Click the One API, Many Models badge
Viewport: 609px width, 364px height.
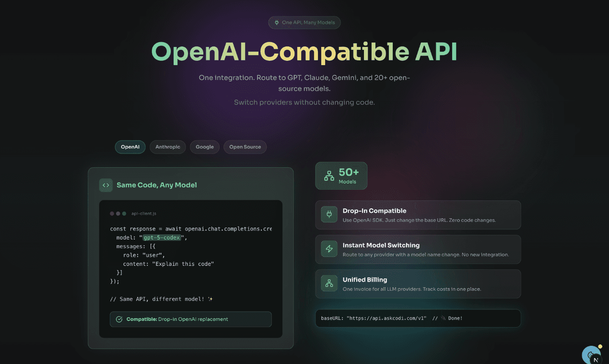pos(304,23)
